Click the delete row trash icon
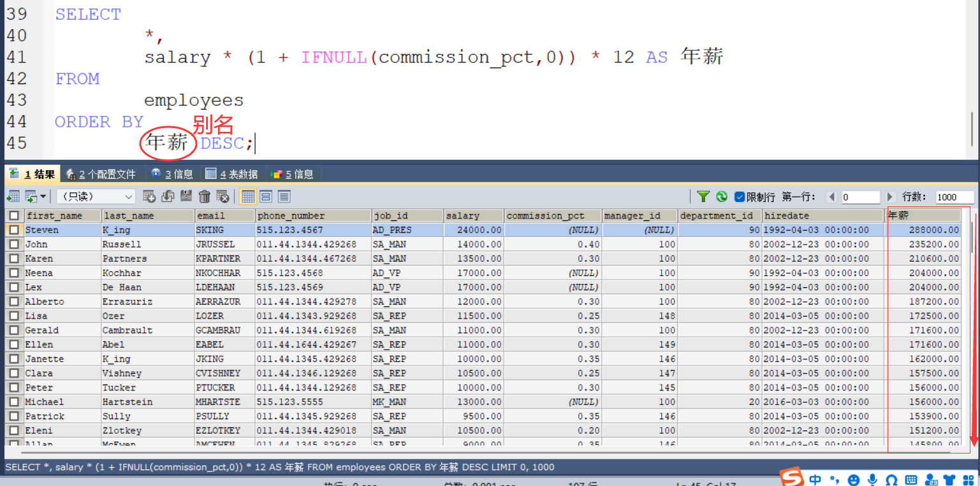The width and height of the screenshot is (980, 486). pos(205,196)
